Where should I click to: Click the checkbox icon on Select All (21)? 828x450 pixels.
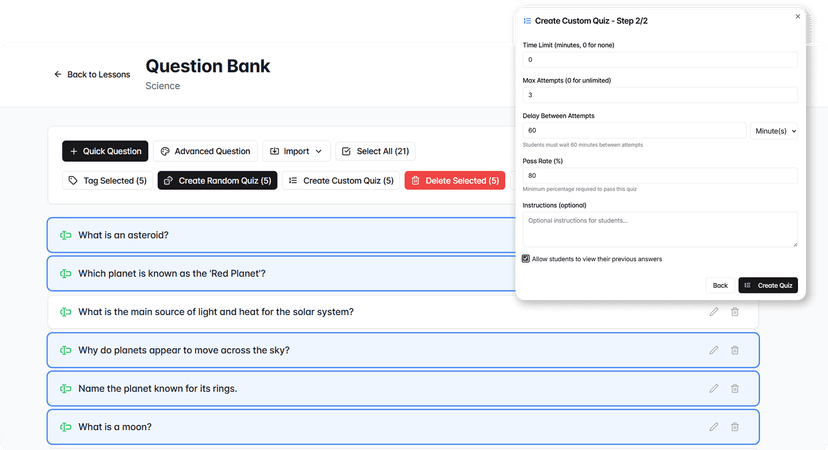pos(346,151)
